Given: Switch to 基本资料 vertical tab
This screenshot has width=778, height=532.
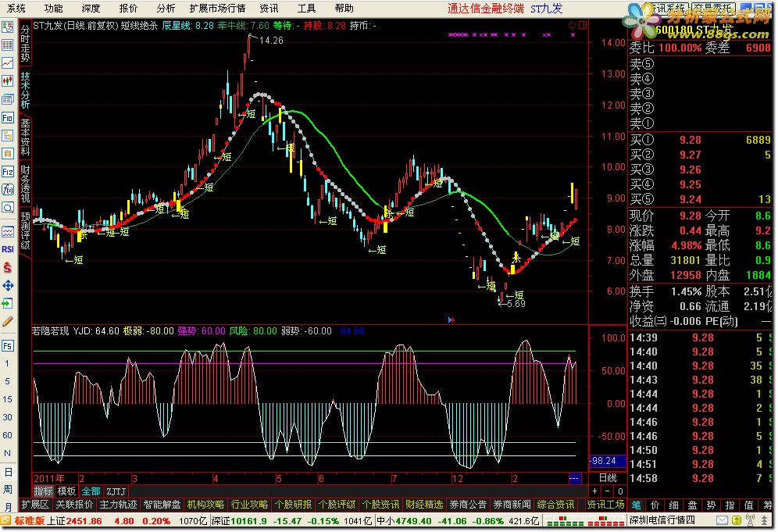Looking at the screenshot, I should 25,137.
